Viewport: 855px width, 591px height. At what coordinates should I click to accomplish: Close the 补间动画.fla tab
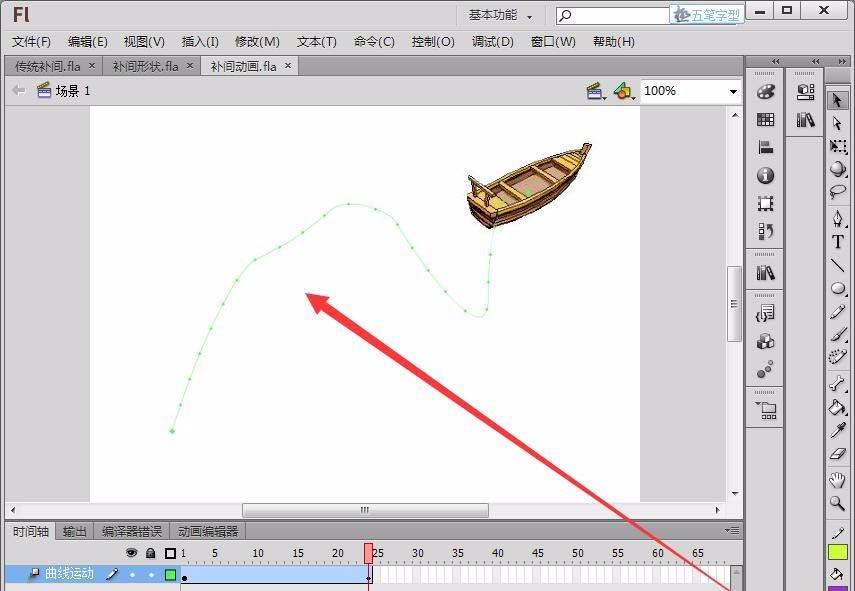click(x=288, y=66)
